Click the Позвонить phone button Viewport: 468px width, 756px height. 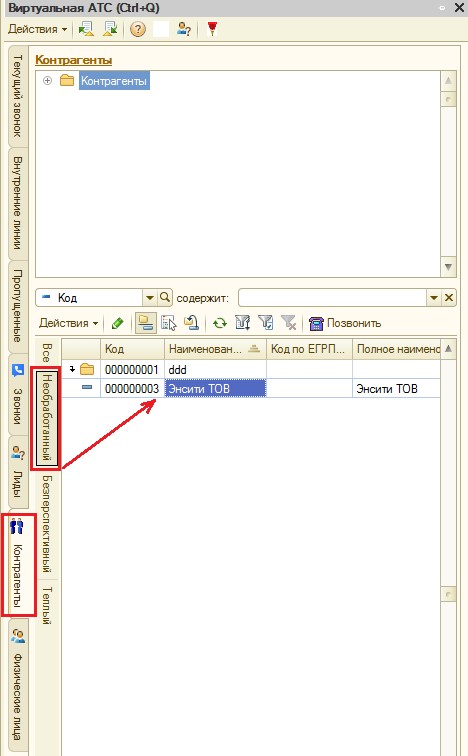point(345,323)
